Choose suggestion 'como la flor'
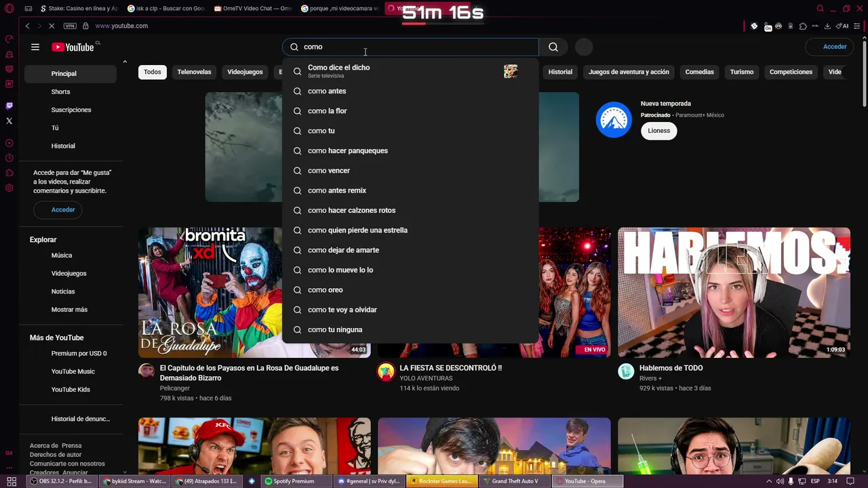868x488 pixels. (410, 111)
